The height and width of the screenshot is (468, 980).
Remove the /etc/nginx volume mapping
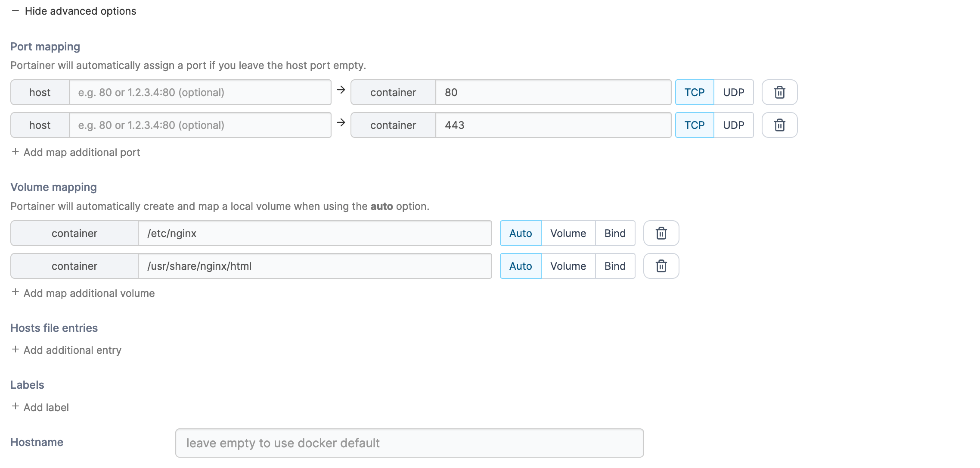pos(661,233)
